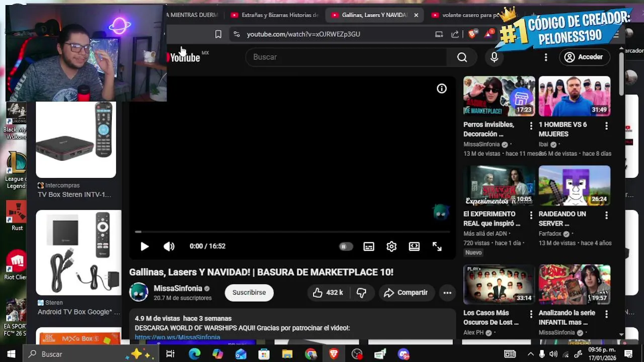This screenshot has width=644, height=362.
Task: Launch Microsoft Edge from taskbar
Action: tap(194, 354)
